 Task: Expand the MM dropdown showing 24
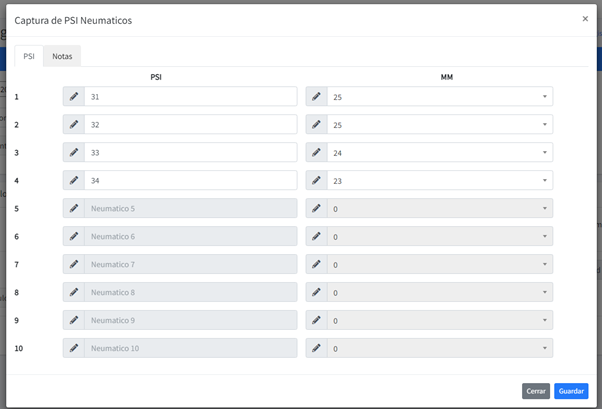pyautogui.click(x=440, y=153)
